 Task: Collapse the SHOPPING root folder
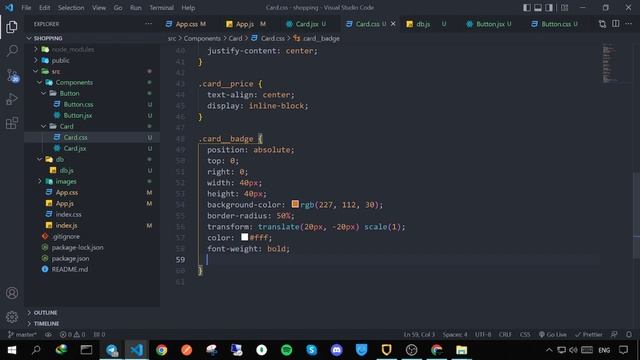pos(29,38)
